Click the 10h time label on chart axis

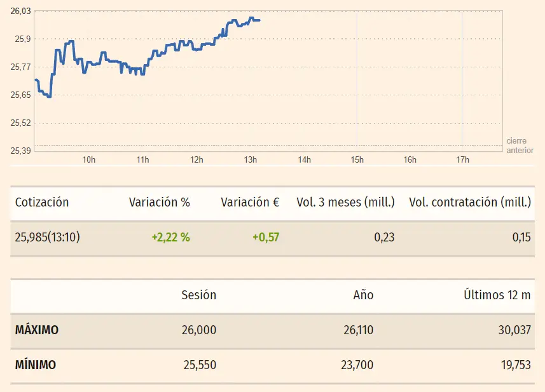click(88, 159)
